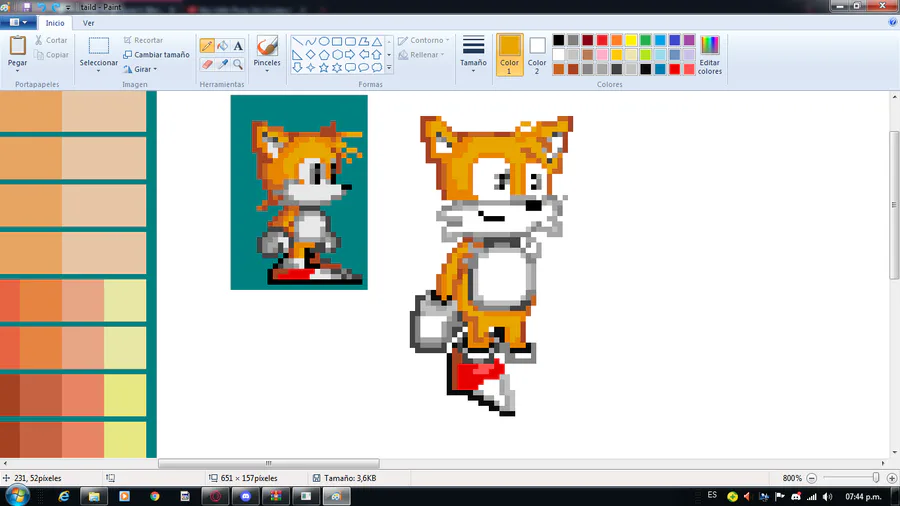
Task: Click the horizontal scrollbar thumb
Action: pos(269,463)
